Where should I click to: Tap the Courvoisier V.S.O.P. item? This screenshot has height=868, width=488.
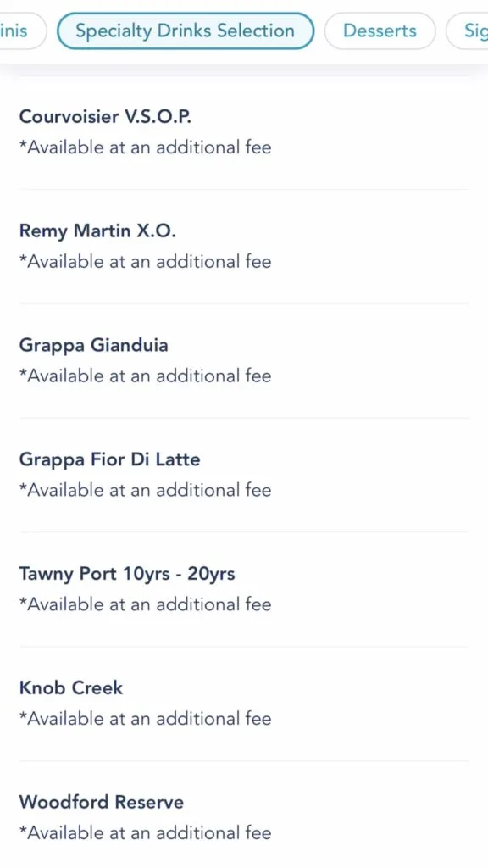244,132
